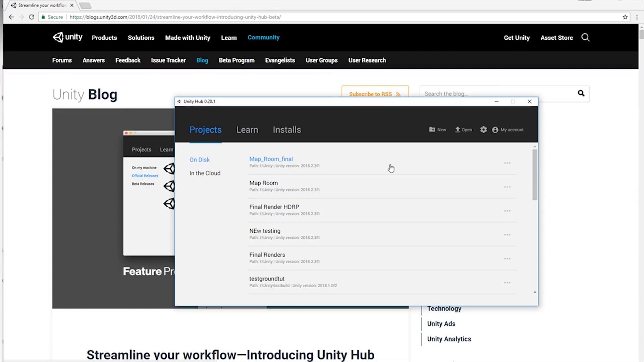
Task: Open the Technology category link
Action: tap(444, 309)
